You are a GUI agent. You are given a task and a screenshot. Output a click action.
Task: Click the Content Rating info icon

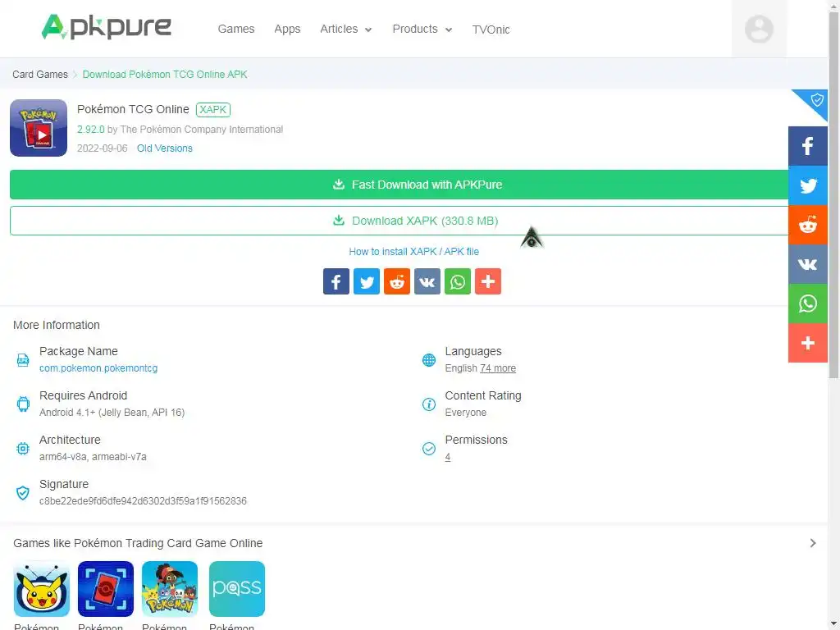click(x=428, y=404)
